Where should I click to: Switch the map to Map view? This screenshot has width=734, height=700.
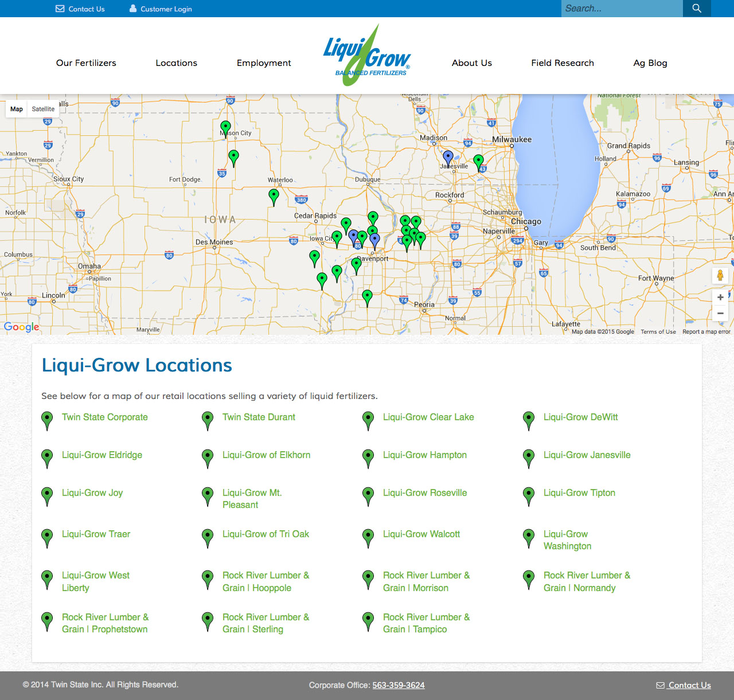(17, 109)
